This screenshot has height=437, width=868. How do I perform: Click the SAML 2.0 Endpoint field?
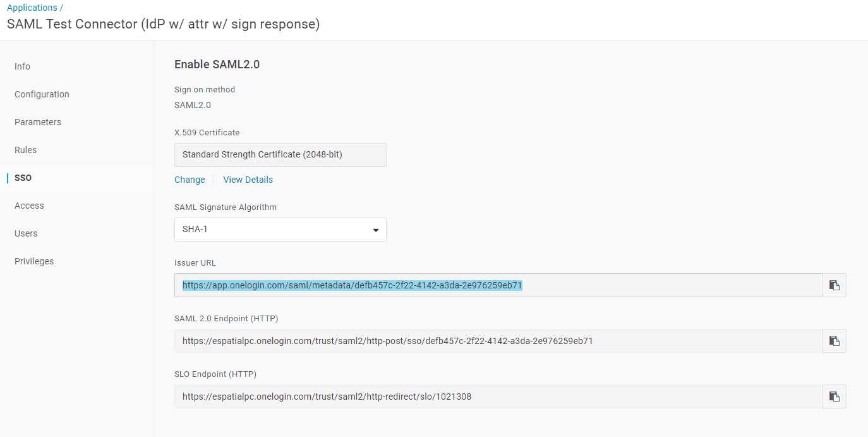[x=498, y=341]
